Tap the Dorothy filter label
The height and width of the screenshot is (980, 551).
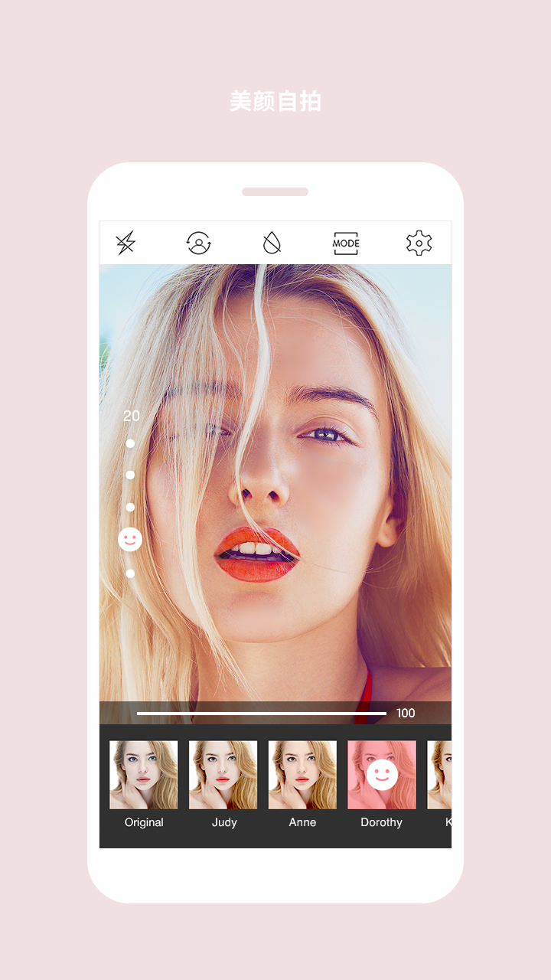pos(381,822)
